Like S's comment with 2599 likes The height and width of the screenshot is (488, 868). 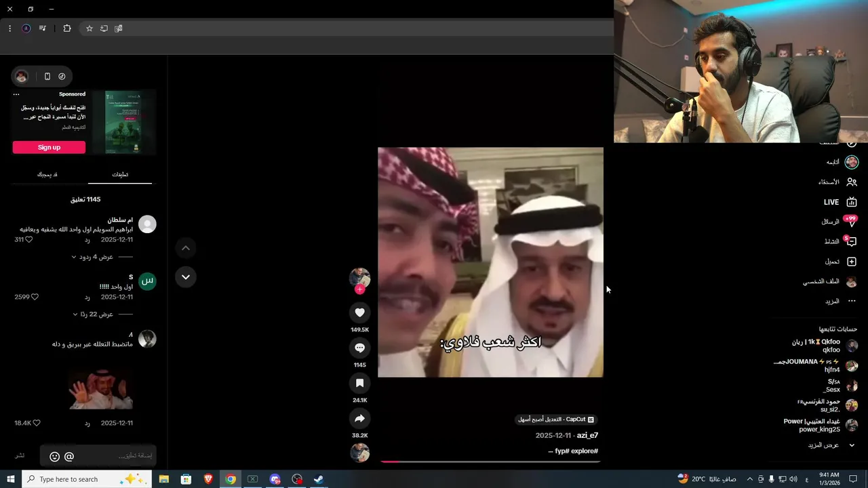(x=35, y=297)
